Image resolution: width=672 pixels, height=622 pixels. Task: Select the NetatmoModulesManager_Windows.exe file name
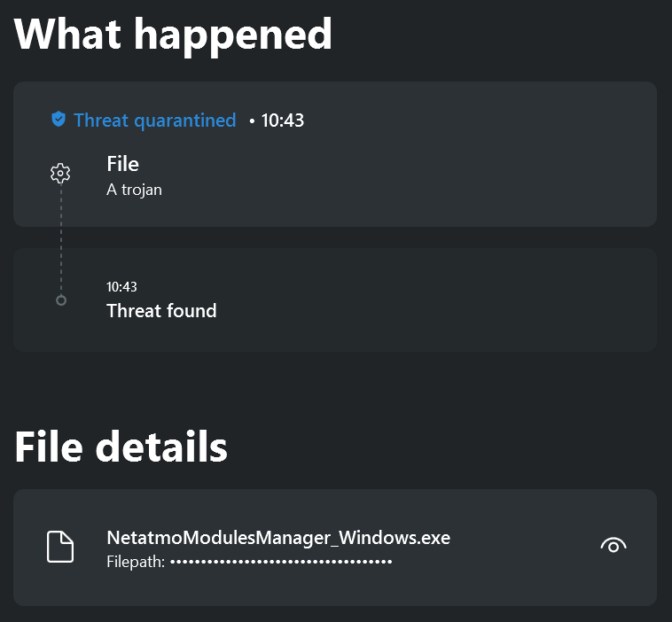tap(278, 538)
